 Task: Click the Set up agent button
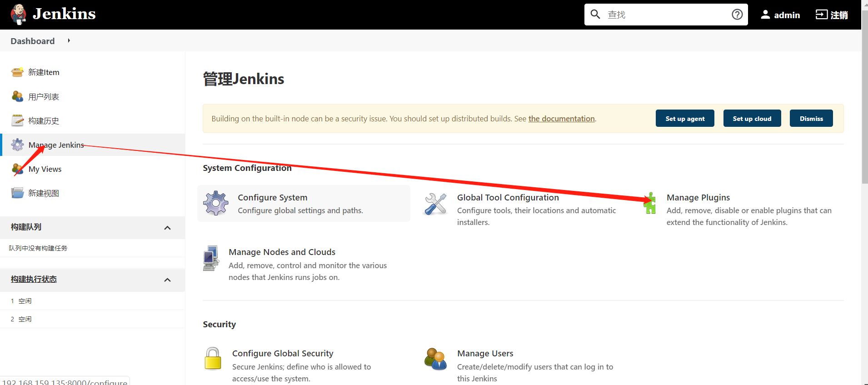pyautogui.click(x=685, y=118)
